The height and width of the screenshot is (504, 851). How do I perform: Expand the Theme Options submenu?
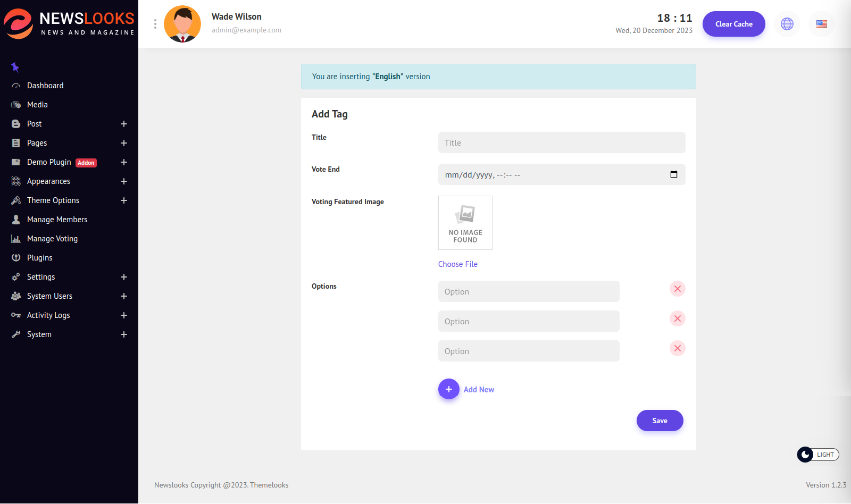pos(123,200)
